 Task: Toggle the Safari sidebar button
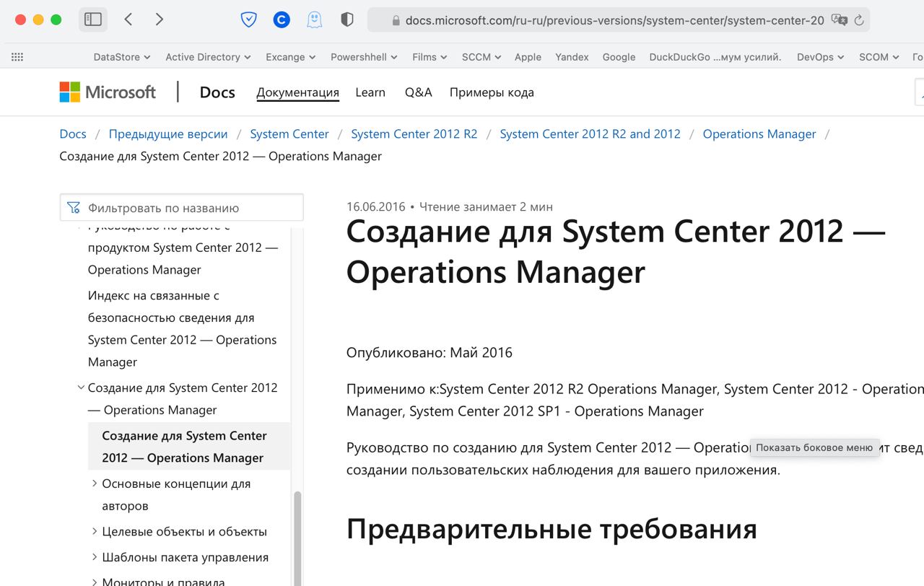(93, 19)
